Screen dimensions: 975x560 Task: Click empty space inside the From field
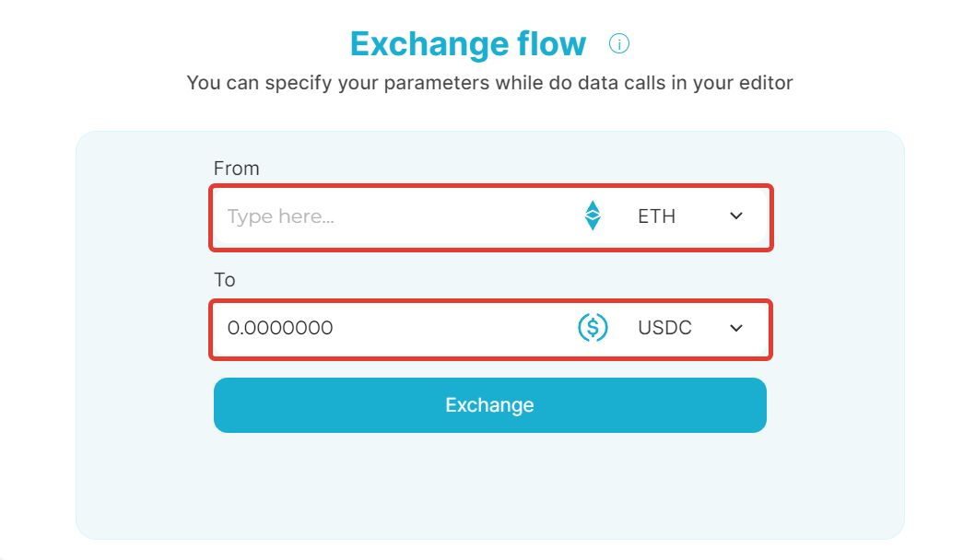[x=454, y=216]
